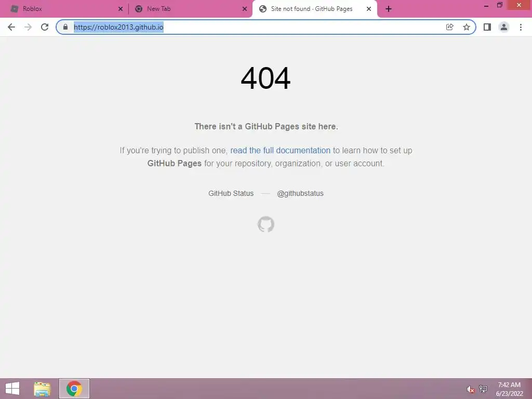Image resolution: width=532 pixels, height=399 pixels.
Task: Select the Site not found GitHub Pages tab
Action: click(314, 9)
